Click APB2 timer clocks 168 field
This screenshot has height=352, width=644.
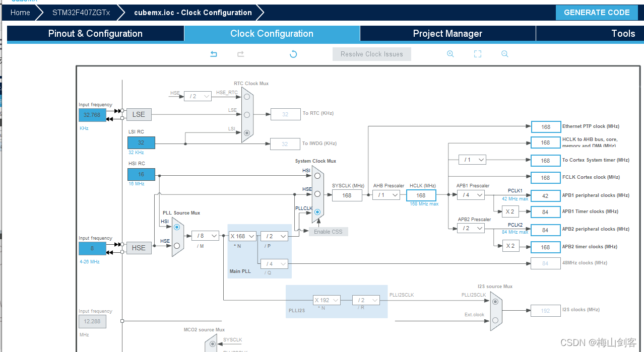pyautogui.click(x=546, y=247)
